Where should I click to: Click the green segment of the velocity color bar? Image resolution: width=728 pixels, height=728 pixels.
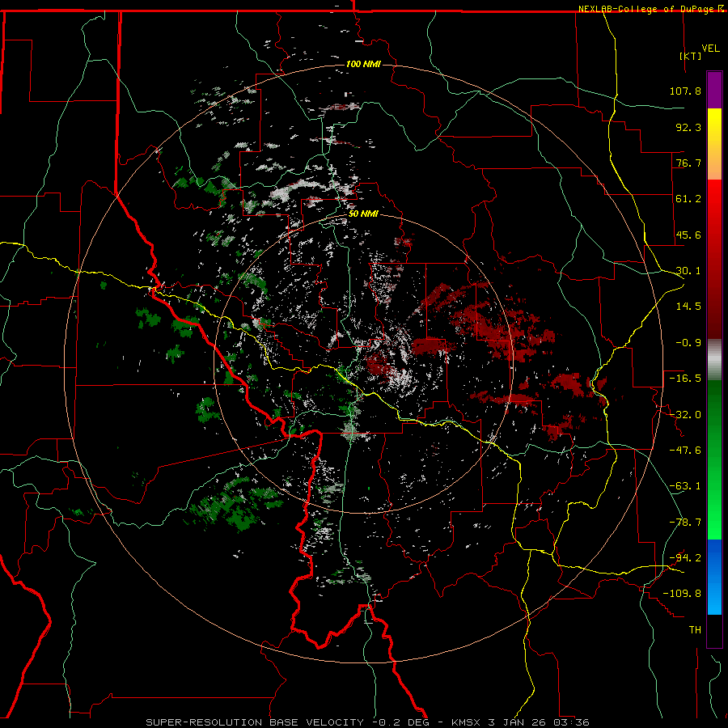point(714,459)
